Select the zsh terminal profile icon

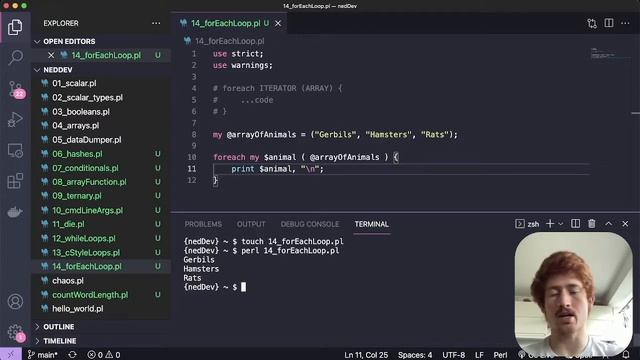coord(520,224)
